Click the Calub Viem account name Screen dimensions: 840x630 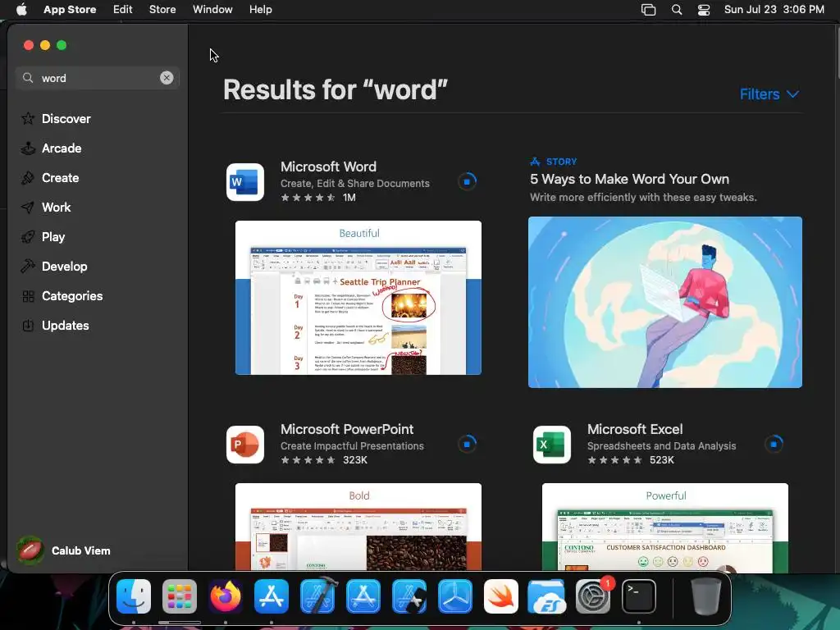[81, 550]
